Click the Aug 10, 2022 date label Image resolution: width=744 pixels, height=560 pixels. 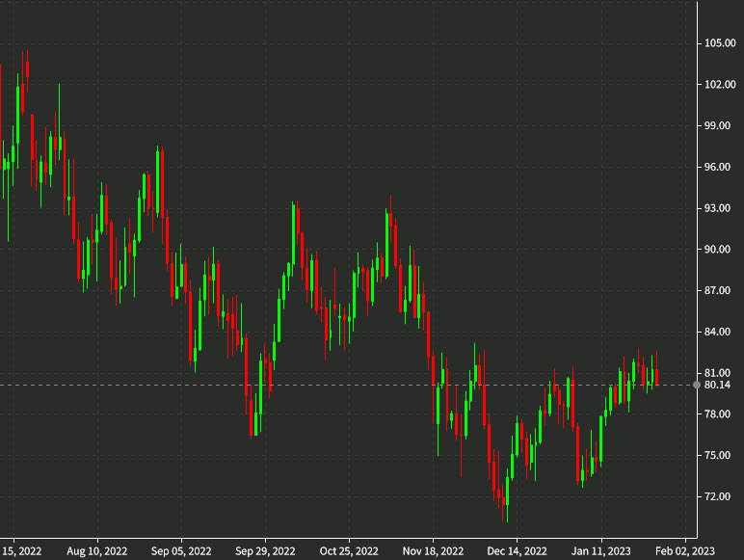coord(96,551)
